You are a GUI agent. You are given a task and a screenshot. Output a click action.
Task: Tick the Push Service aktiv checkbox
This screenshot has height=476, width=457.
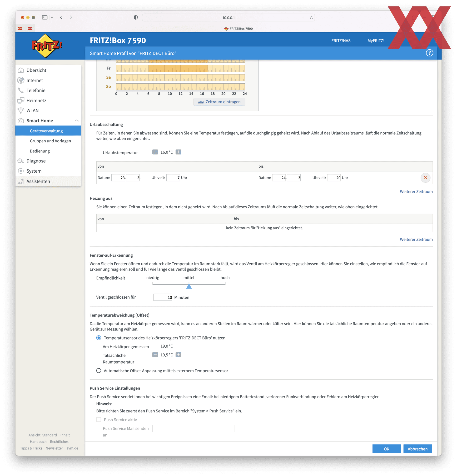pyautogui.click(x=99, y=420)
